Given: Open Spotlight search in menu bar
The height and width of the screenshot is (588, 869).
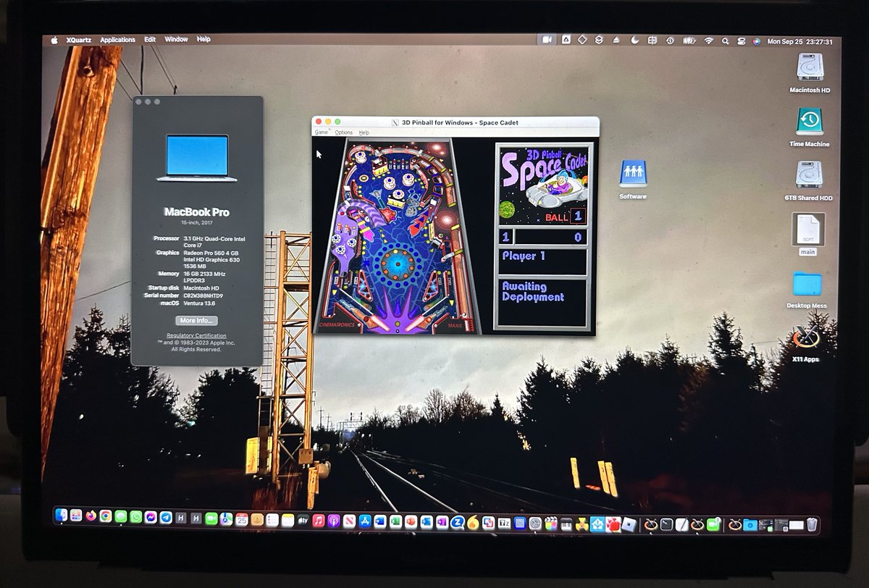Looking at the screenshot, I should click(x=725, y=41).
